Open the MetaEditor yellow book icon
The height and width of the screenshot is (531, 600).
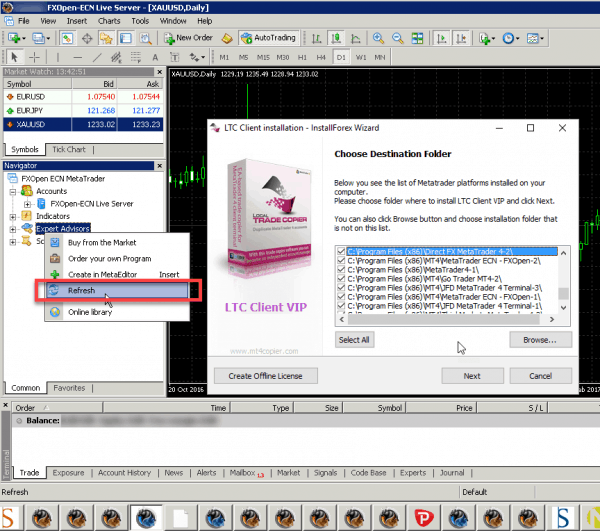click(227, 38)
